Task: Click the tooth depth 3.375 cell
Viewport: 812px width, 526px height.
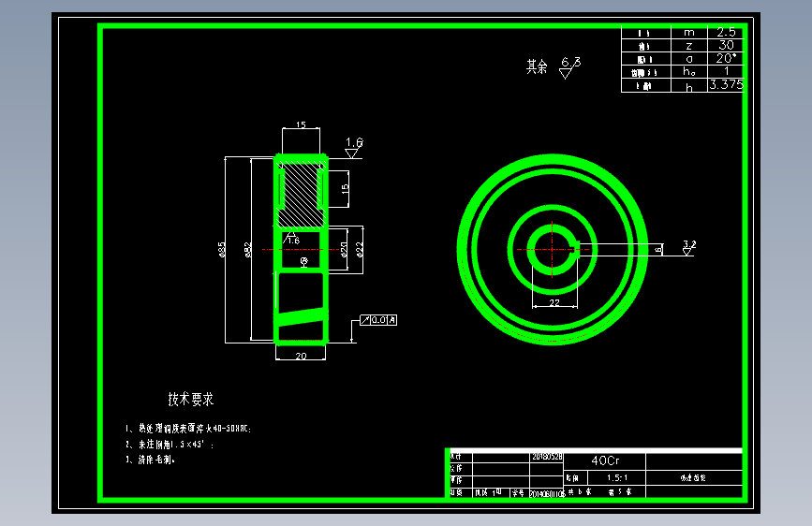Action: (726, 84)
